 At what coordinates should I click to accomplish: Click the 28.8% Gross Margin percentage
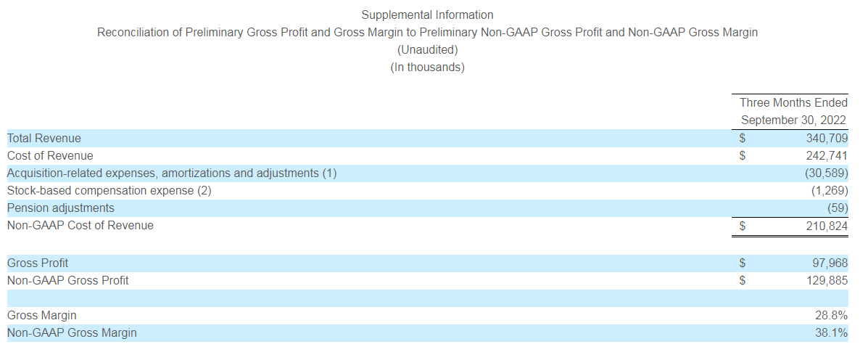pyautogui.click(x=831, y=316)
